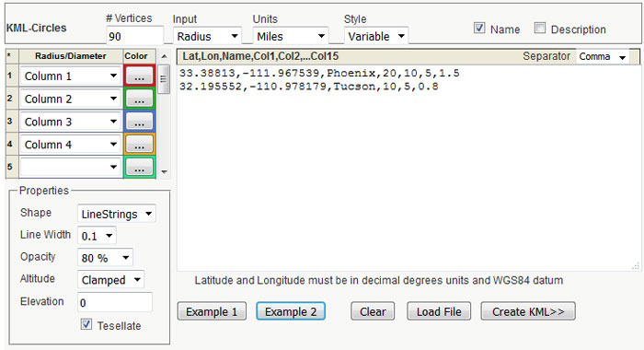Click the text area resize grip

pyautogui.click(x=636, y=266)
